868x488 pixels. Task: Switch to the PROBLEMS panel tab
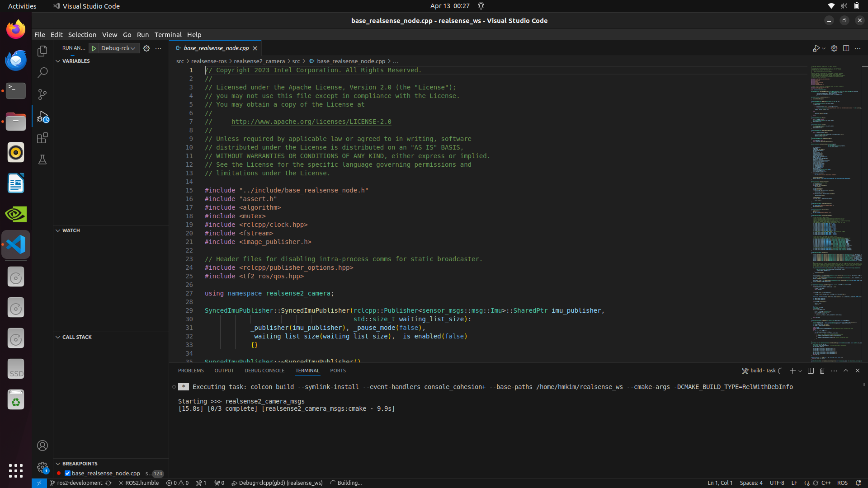191,371
